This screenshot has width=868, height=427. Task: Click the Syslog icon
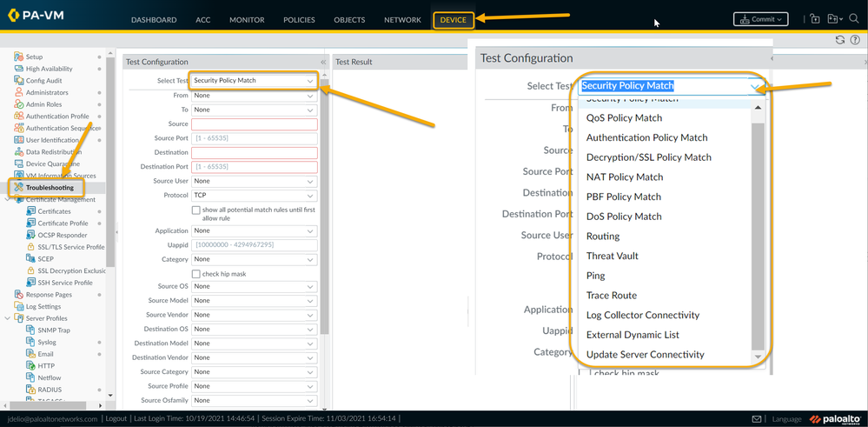click(x=31, y=343)
